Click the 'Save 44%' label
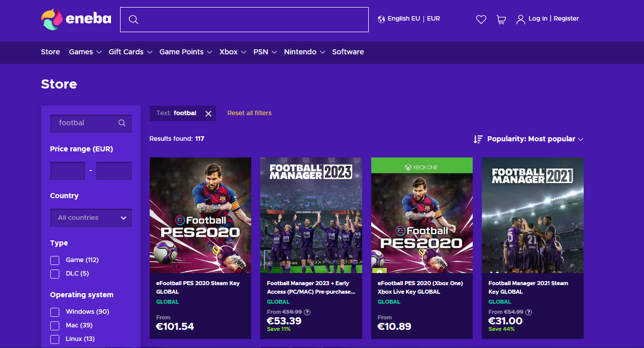The width and height of the screenshot is (644, 348). [501, 329]
